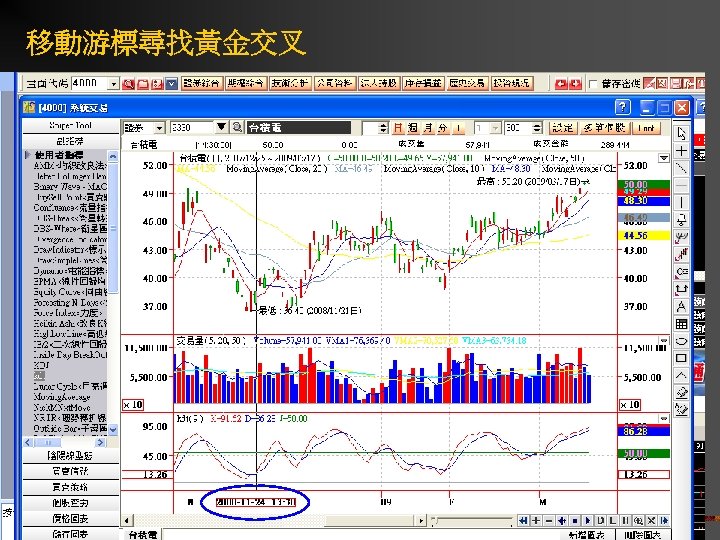Screen dimensions: 720x540
Task: Click stepper arrows left of 日 button
Action: (383, 127)
